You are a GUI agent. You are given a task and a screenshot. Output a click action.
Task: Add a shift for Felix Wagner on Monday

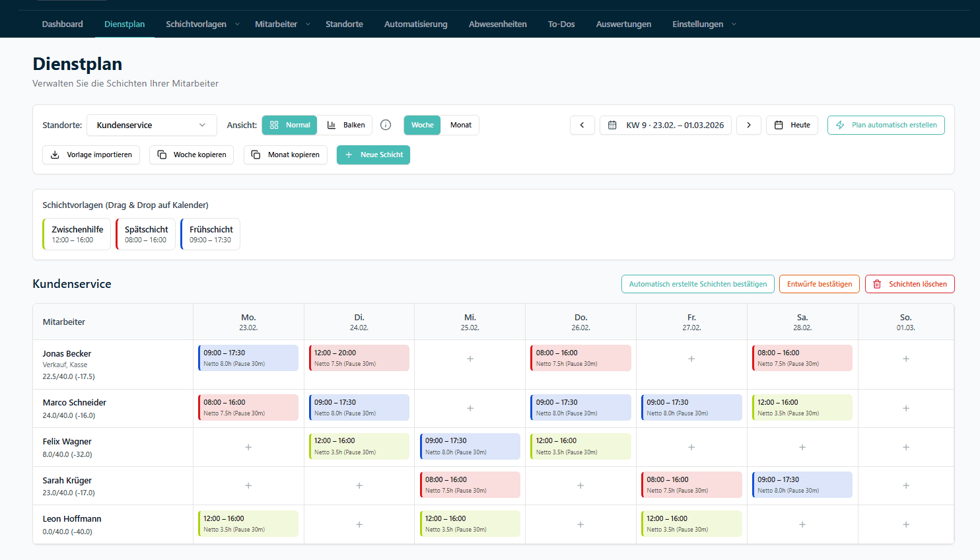248,446
